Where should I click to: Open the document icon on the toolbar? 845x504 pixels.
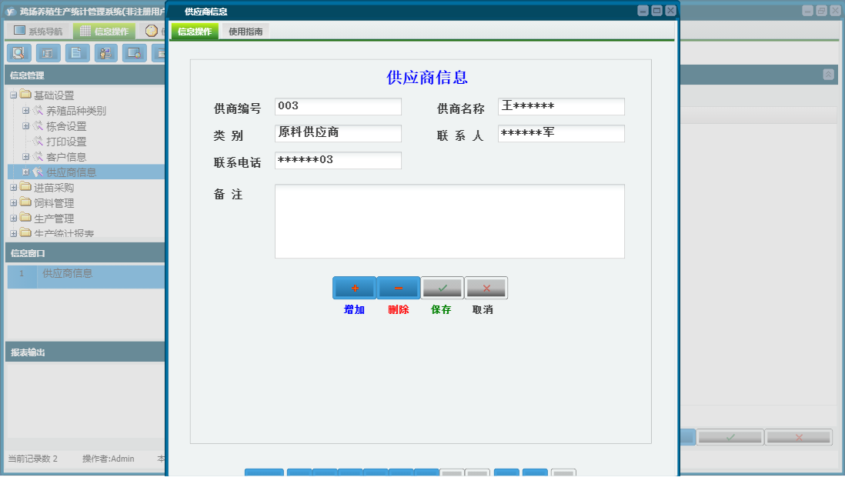76,53
